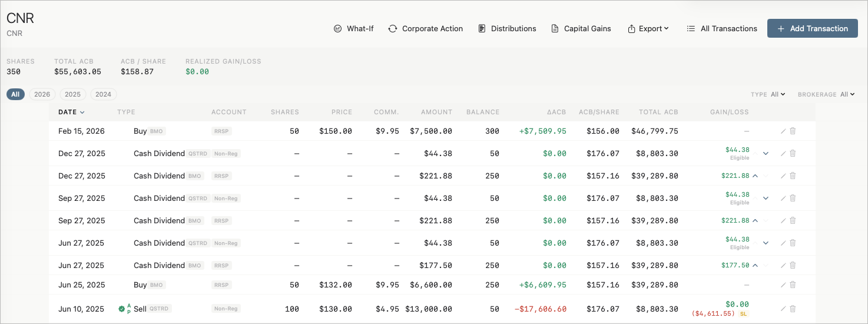Image resolution: width=868 pixels, height=324 pixels.
Task: Click the $46,799.75 total ACB cell
Action: point(654,131)
